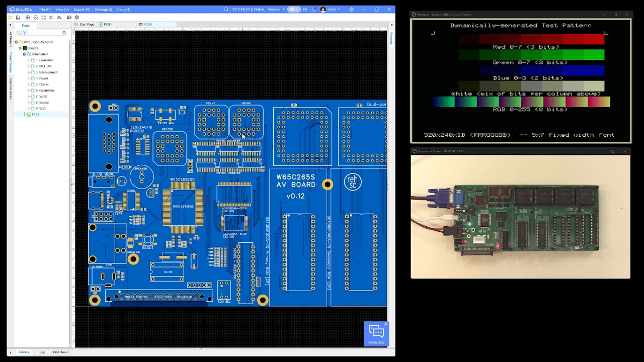Collapse the Schematic1 tree node
Viewport: 644px width, 362px height.
point(24,54)
